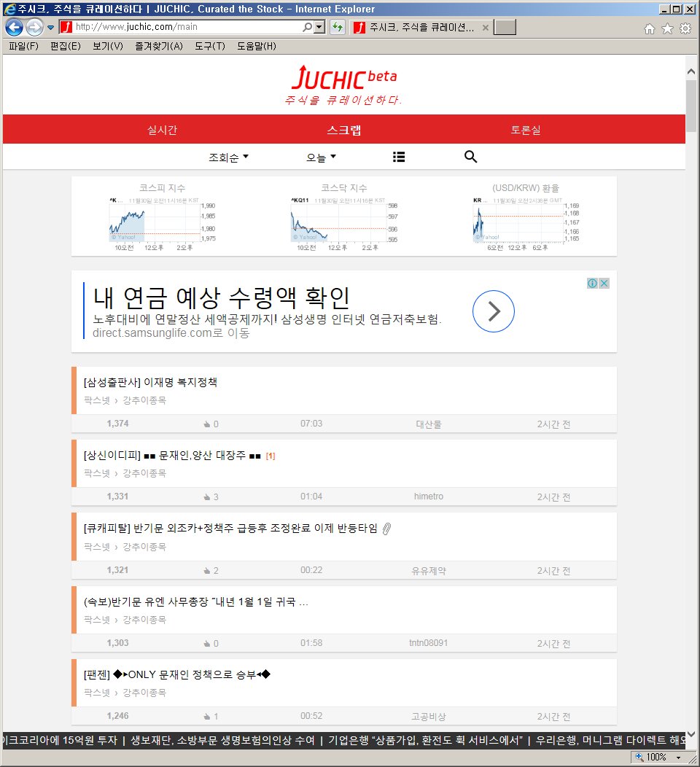Expand the address bar autocomplete dropdown

[319, 28]
